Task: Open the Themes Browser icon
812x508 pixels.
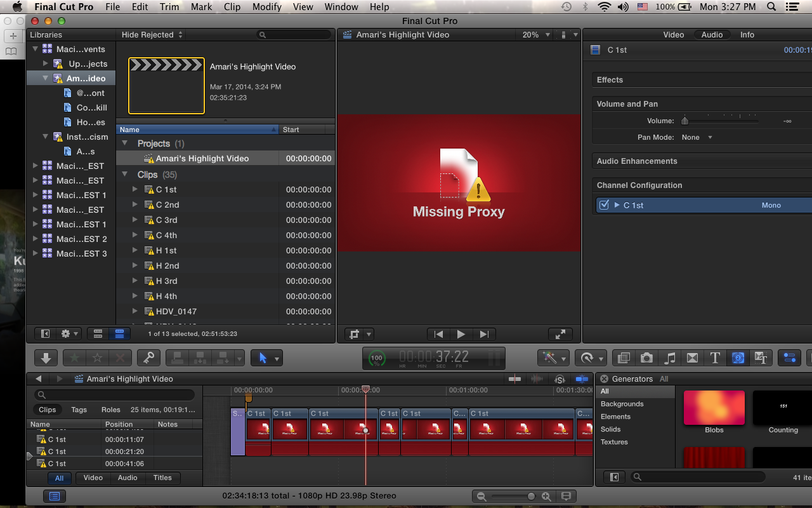Action: [761, 358]
